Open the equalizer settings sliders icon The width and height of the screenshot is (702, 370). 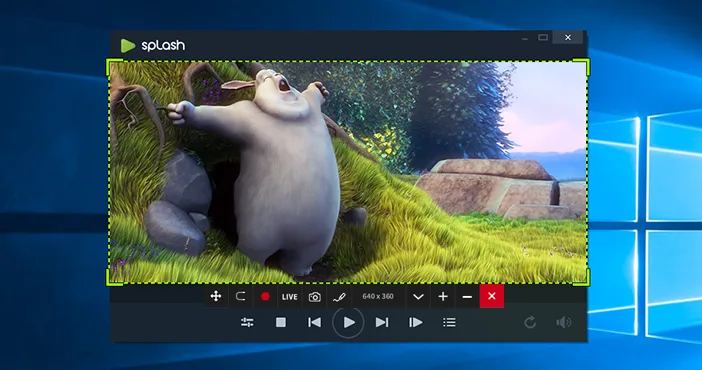click(247, 322)
